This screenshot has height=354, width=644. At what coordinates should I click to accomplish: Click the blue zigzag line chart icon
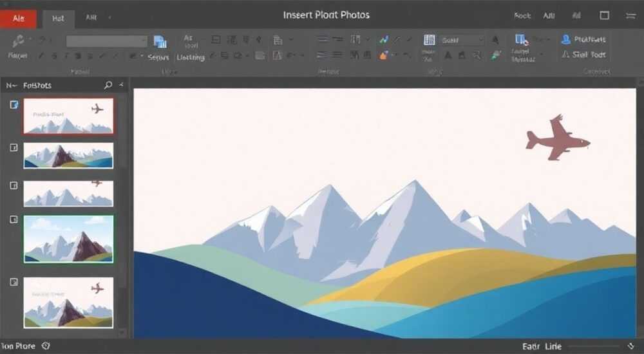click(384, 40)
